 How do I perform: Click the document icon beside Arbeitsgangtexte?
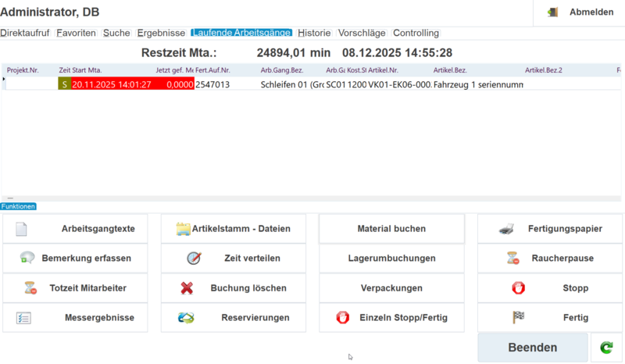(x=22, y=230)
